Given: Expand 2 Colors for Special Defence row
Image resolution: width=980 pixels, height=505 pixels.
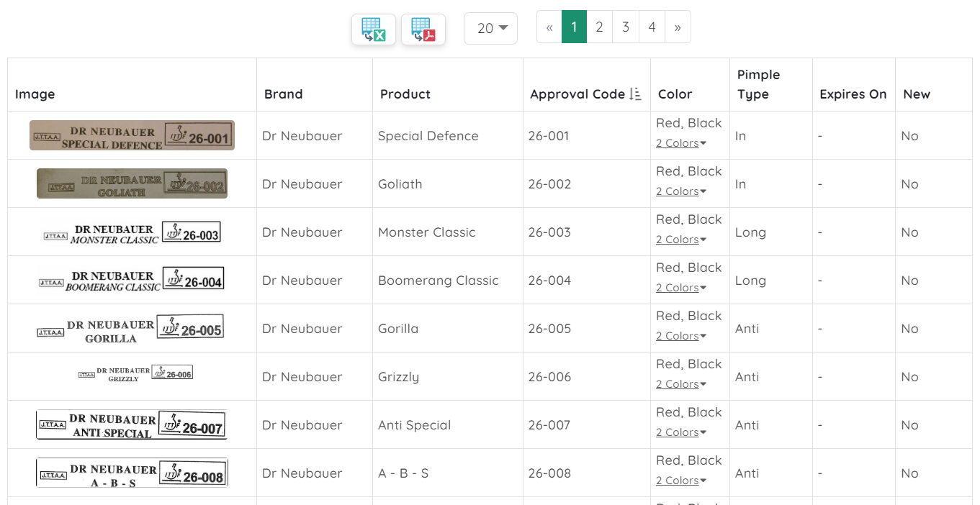Looking at the screenshot, I should tap(680, 143).
